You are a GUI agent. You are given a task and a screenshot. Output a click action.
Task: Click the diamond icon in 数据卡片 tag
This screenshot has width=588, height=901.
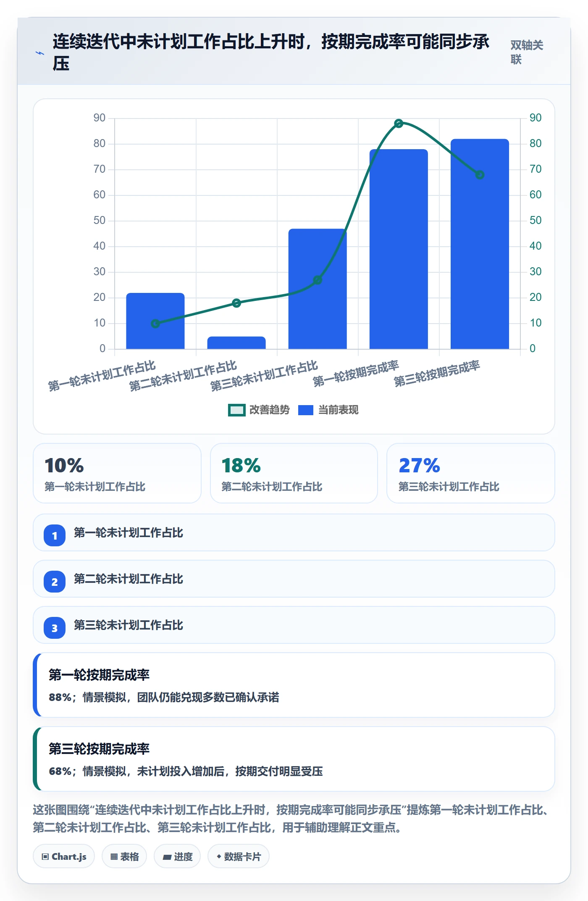219,856
